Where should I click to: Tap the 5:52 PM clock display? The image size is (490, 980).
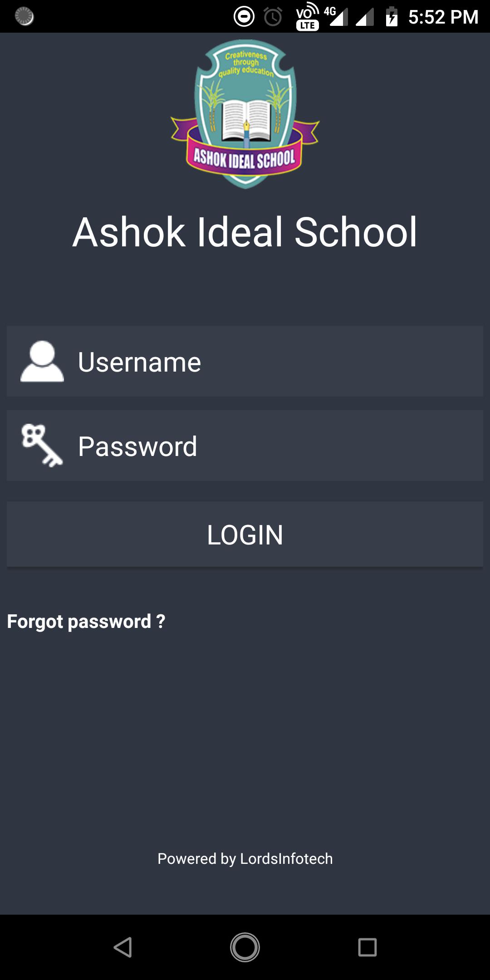coord(443,17)
